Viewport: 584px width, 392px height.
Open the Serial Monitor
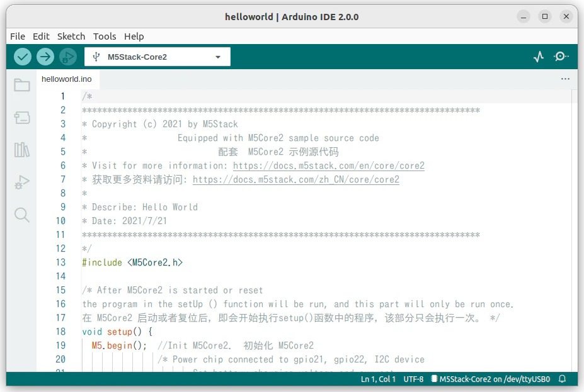(x=561, y=57)
